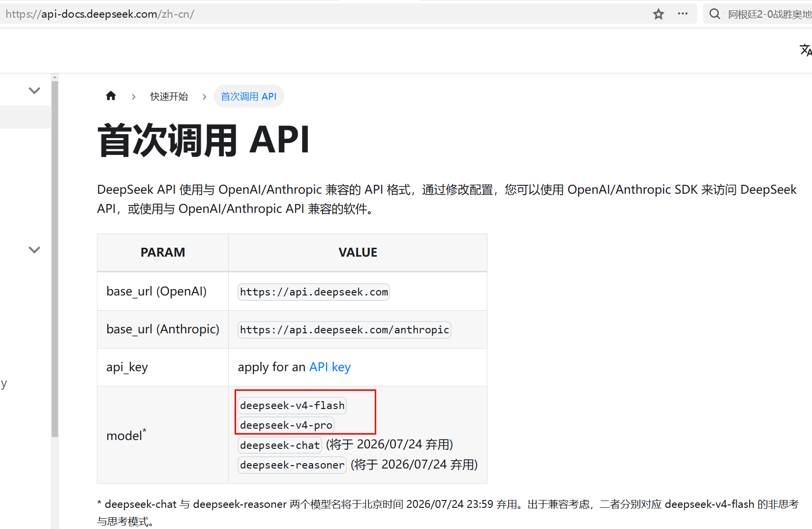Click the sidebar vertical scrollbar
Image resolution: width=812 pixels, height=529 pixels.
(55, 259)
